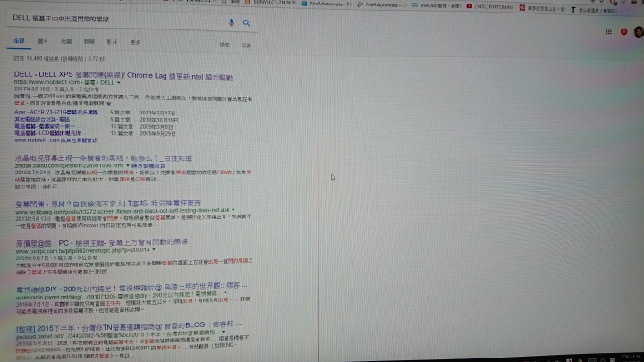Open the 99KUBO bookmark
644x362 pixels.
[437, 5]
